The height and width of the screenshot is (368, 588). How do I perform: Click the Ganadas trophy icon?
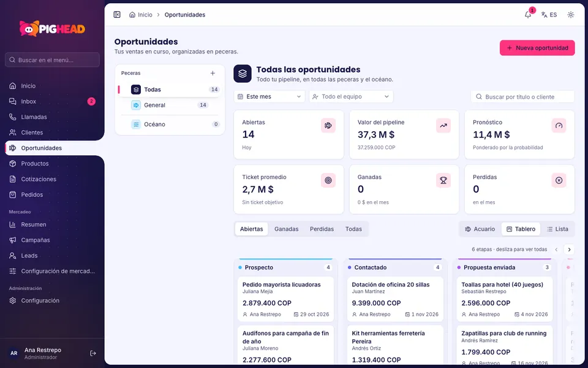pyautogui.click(x=443, y=180)
